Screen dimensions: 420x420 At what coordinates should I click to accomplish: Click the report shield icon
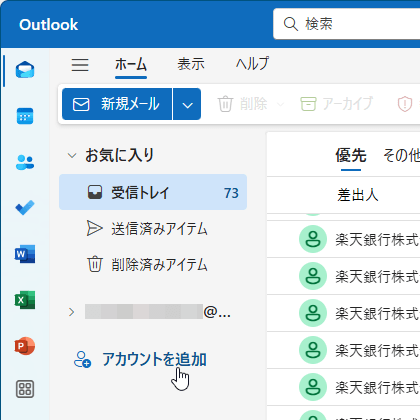[405, 104]
